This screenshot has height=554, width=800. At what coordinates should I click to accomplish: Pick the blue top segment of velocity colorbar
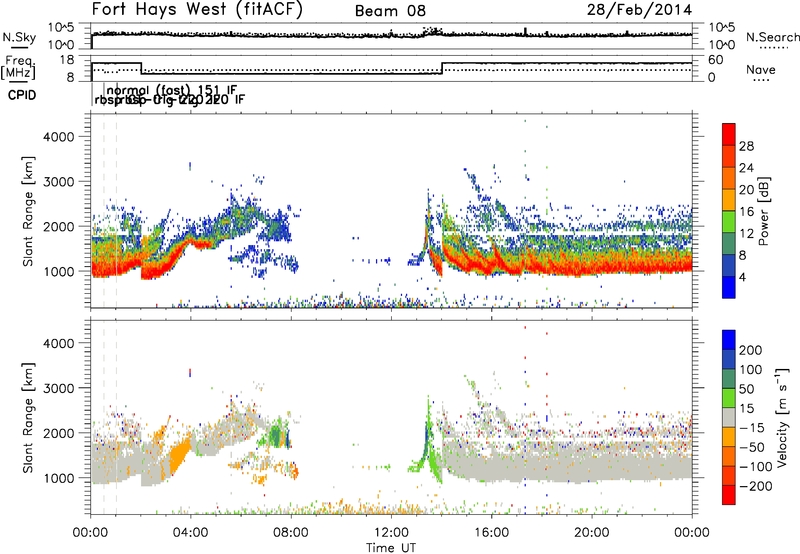(x=729, y=340)
